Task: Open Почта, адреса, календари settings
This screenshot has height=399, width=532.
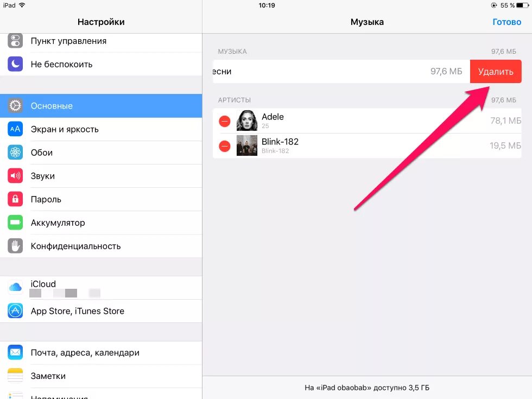Action: click(x=101, y=352)
